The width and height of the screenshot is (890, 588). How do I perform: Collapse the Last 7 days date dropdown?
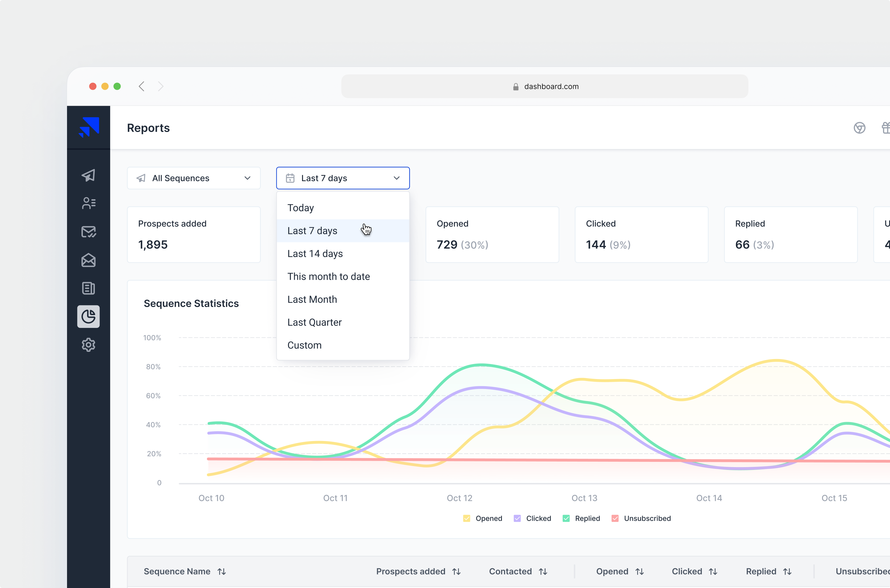coord(342,178)
